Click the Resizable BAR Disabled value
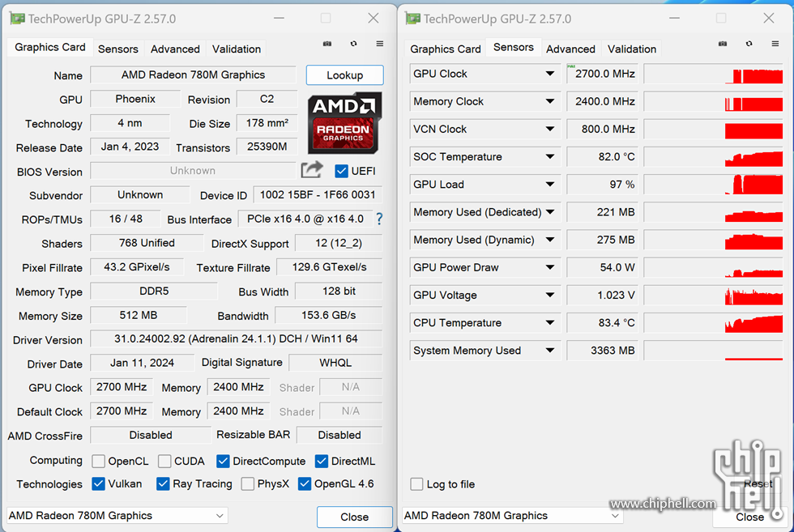Screen dimensions: 794x532 [x=339, y=435]
